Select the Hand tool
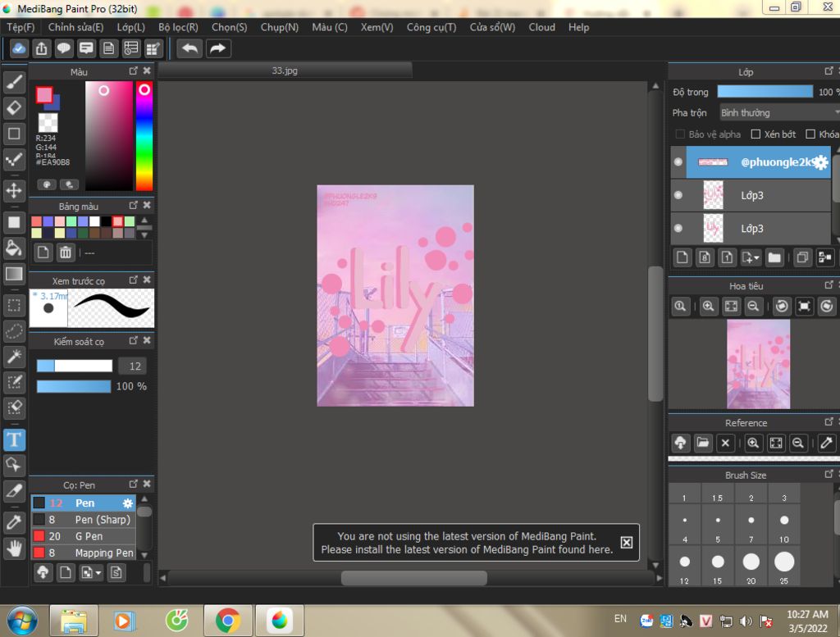The width and height of the screenshot is (840, 637). 15,548
